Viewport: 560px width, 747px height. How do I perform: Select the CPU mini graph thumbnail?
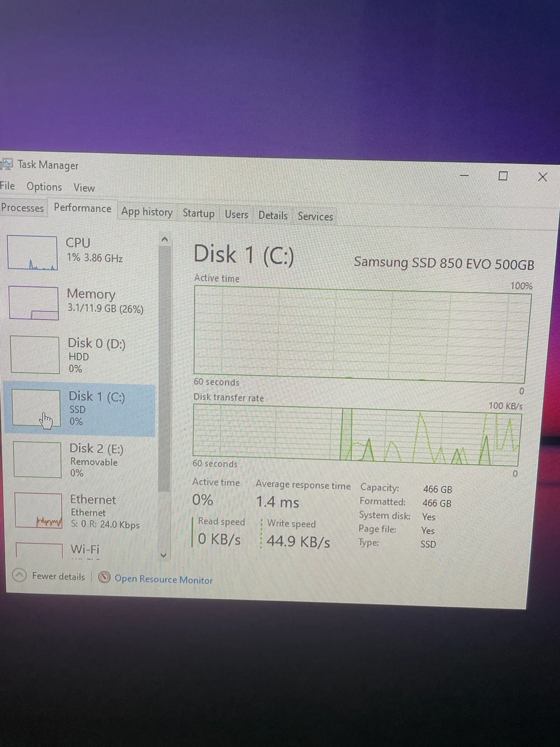pyautogui.click(x=32, y=253)
